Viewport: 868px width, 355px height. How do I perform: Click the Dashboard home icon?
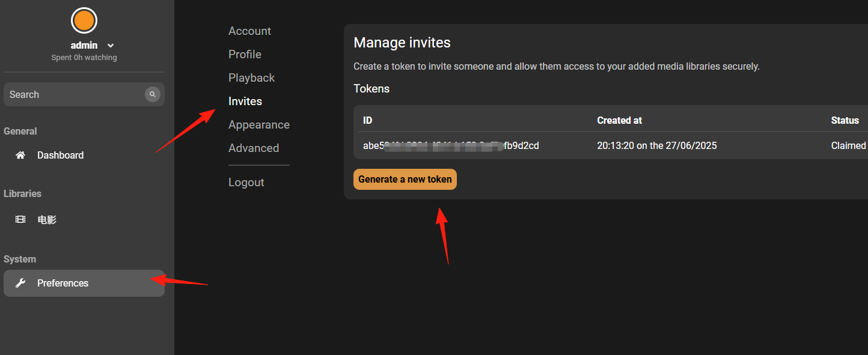[x=20, y=155]
